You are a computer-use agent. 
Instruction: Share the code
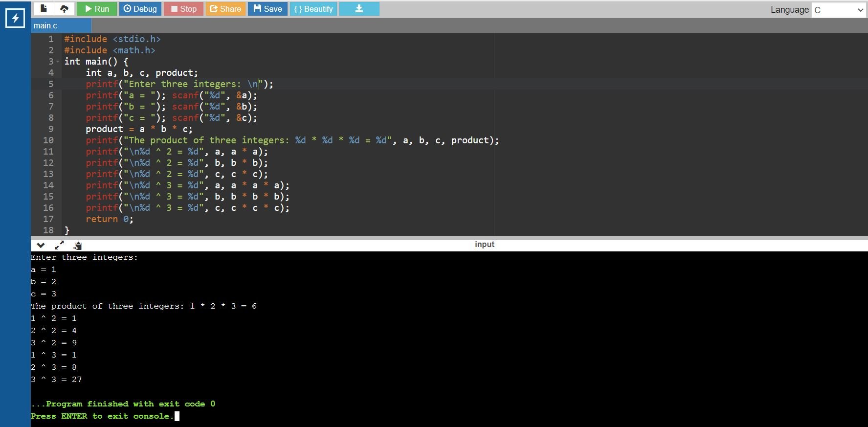(x=225, y=9)
